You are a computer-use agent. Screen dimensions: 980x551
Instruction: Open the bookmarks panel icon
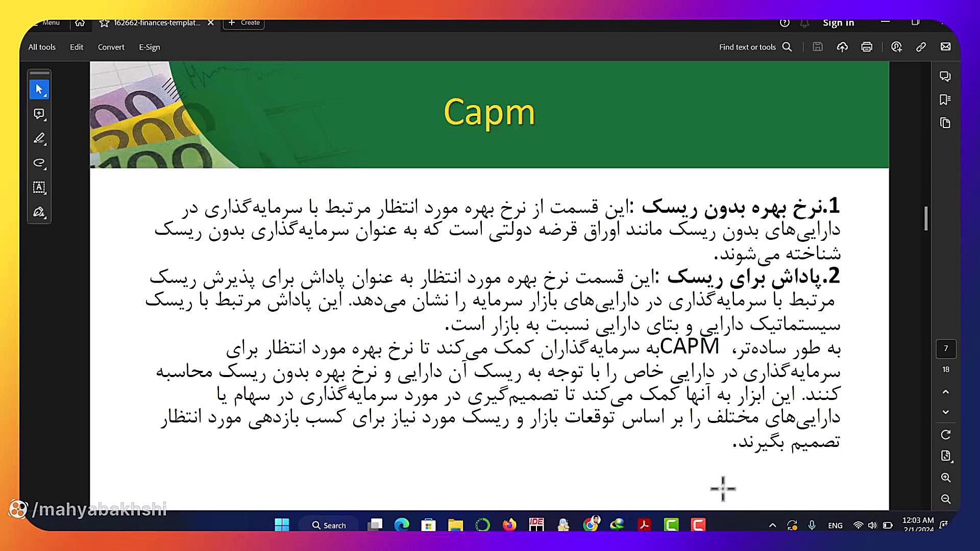pos(945,99)
